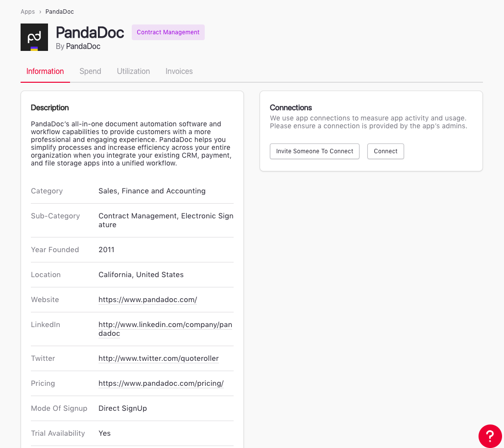This screenshot has height=448, width=504.
Task: Click the Contract Management category tag
Action: tap(168, 32)
